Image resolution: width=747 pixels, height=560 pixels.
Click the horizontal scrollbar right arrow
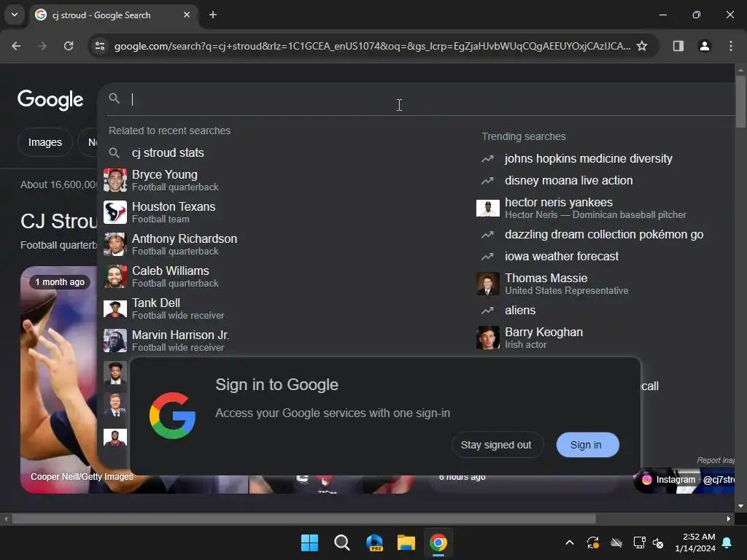pyautogui.click(x=729, y=518)
